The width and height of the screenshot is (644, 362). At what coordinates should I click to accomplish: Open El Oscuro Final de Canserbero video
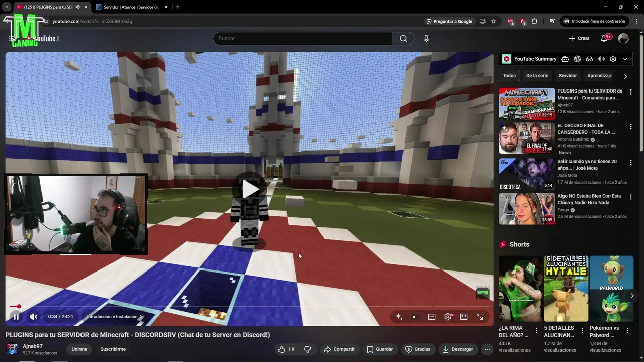click(527, 138)
